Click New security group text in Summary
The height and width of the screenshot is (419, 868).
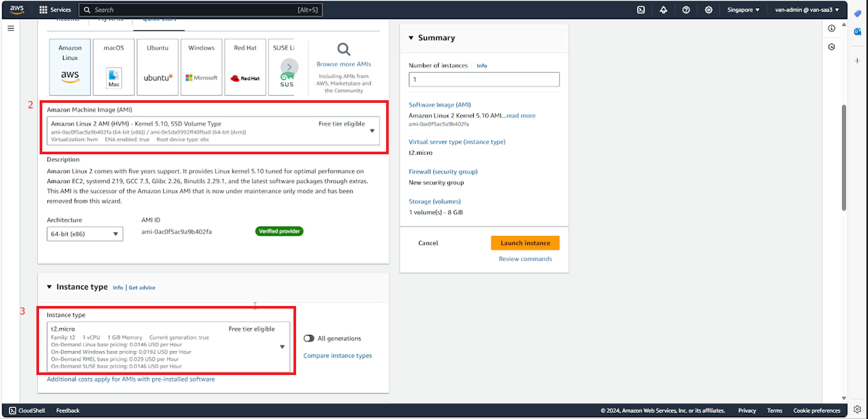tap(436, 183)
